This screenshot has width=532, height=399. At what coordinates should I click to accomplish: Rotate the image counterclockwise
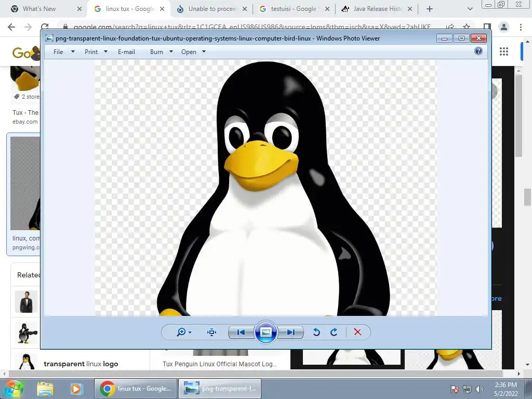[316, 332]
